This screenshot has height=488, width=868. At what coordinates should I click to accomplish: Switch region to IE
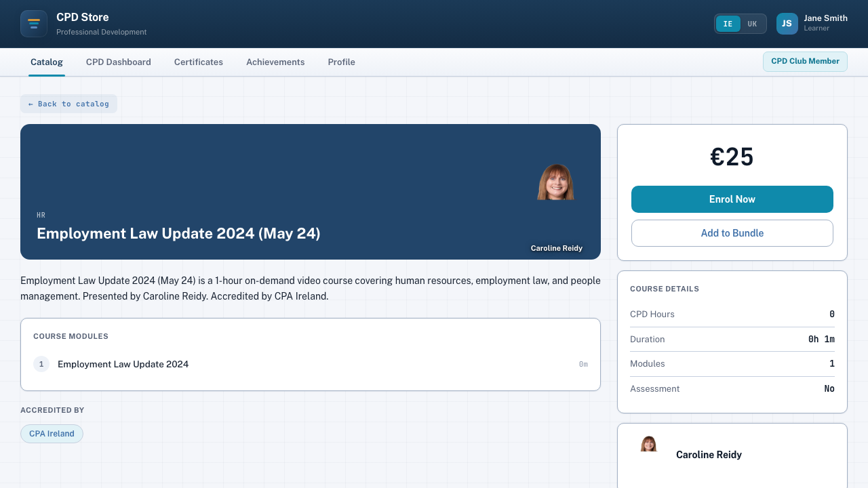728,24
